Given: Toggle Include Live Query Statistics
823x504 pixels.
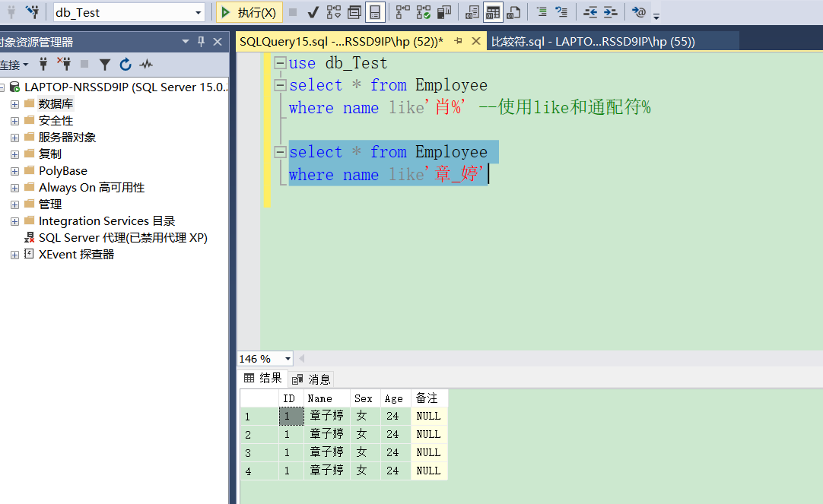Looking at the screenshot, I should pos(424,13).
